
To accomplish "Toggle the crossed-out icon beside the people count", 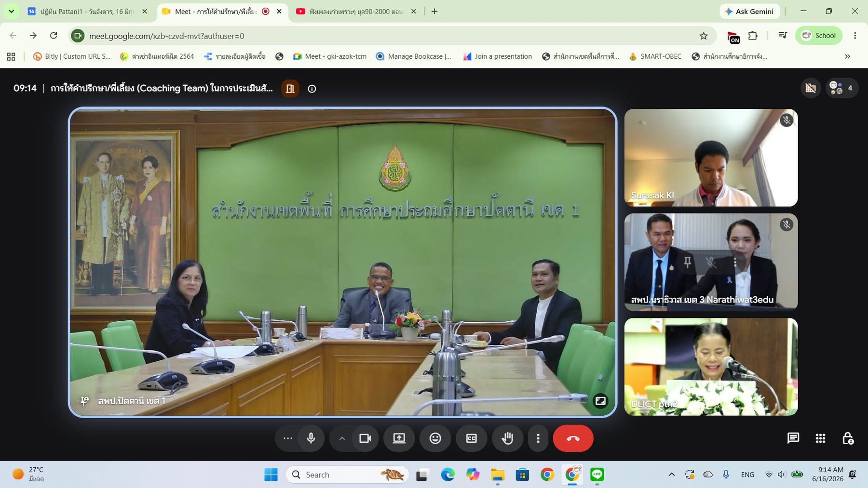I will pos(811,88).
